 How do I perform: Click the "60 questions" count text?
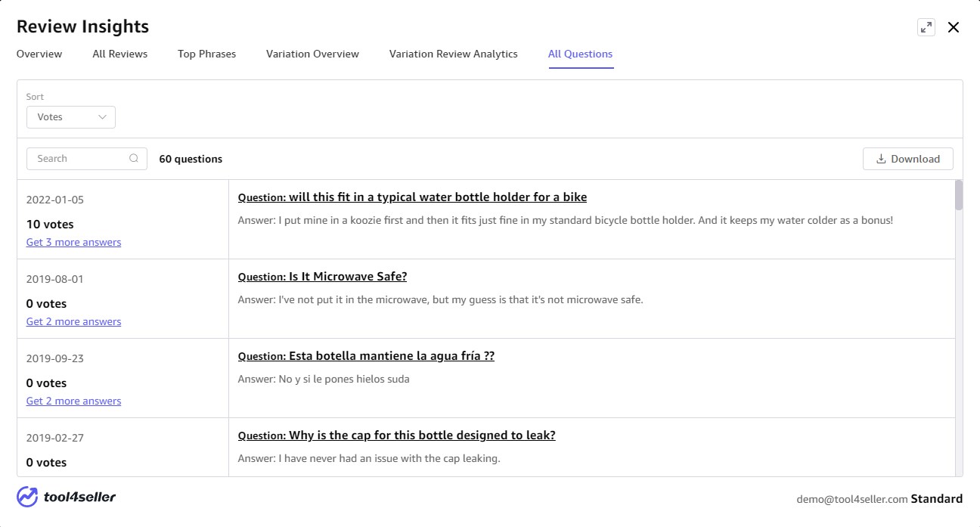tap(191, 159)
